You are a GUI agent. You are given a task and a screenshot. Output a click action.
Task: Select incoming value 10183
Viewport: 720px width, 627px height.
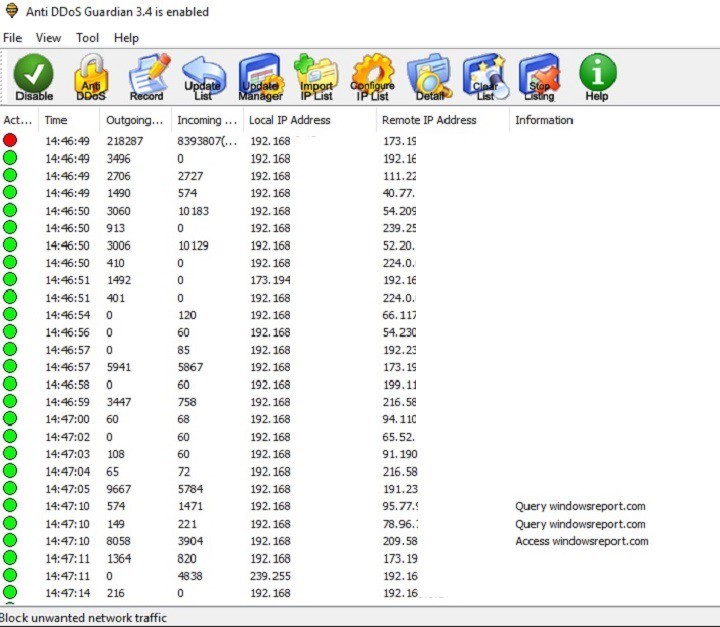(193, 211)
